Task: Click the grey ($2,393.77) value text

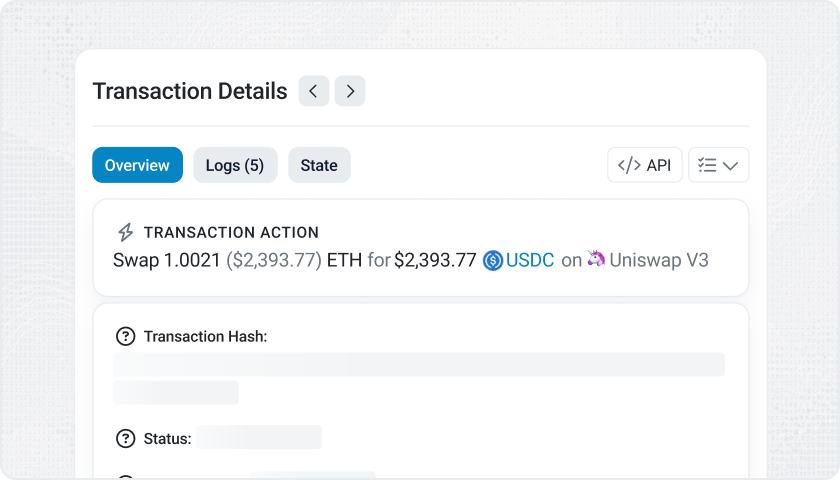Action: tap(274, 260)
